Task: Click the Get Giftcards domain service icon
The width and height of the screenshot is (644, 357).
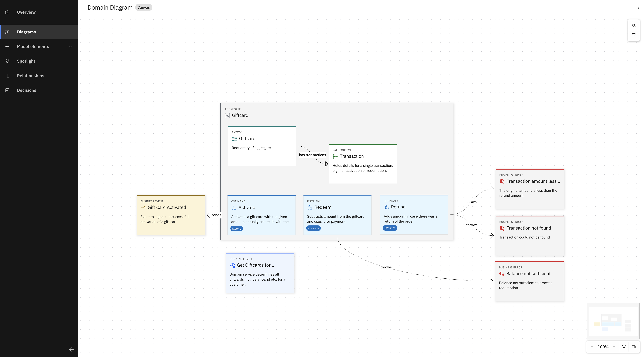Action: coord(232,265)
